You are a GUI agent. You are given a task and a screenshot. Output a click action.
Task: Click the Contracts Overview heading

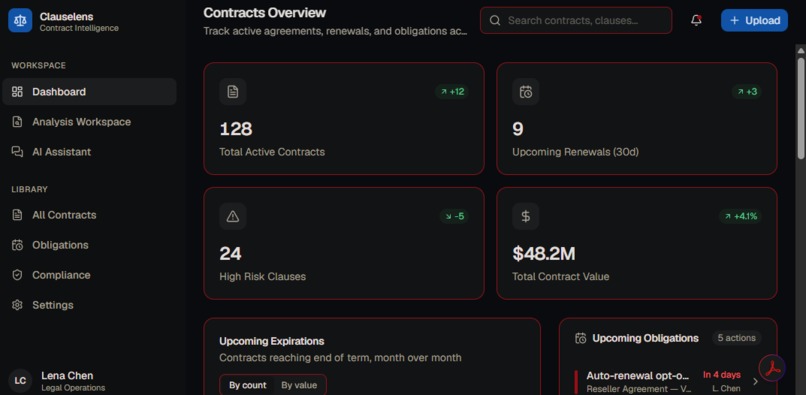click(x=265, y=12)
